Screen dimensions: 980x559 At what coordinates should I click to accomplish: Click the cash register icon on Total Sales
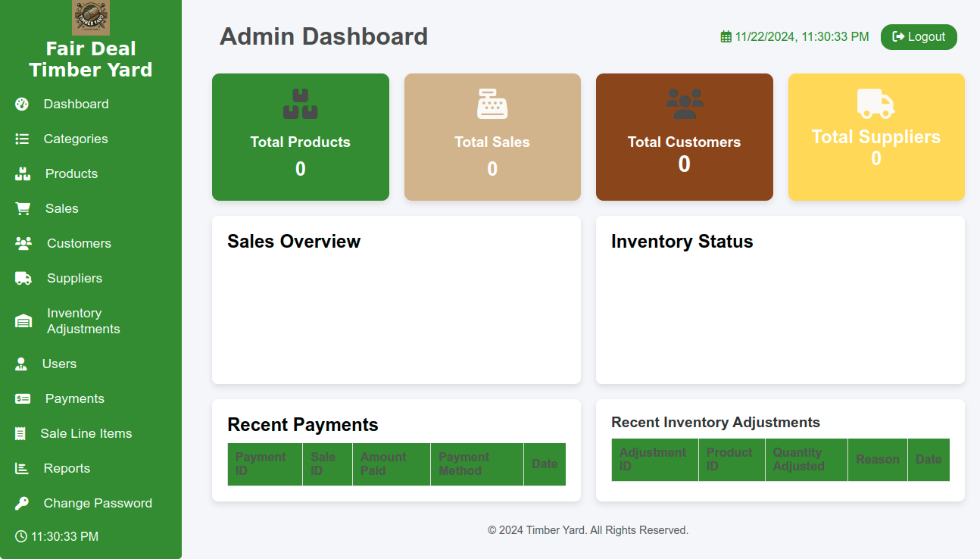pyautogui.click(x=492, y=104)
